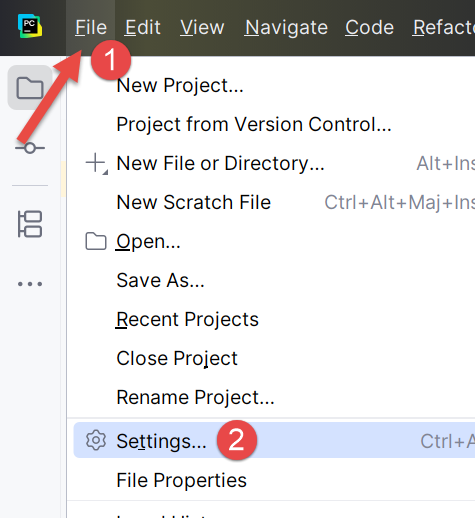Open the Commit tool window icon
Screen dimensions: 475x518
(x=30, y=148)
